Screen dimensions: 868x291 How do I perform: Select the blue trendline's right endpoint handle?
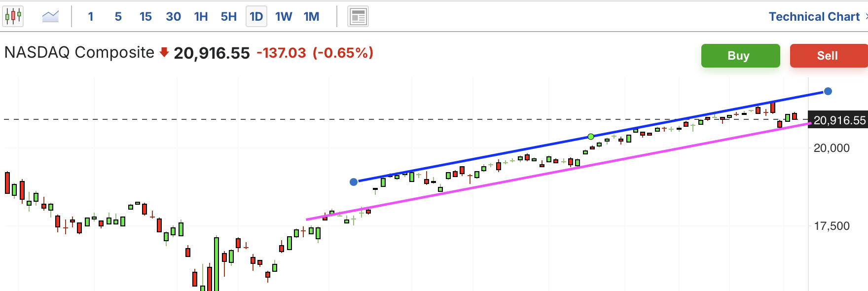pos(828,91)
